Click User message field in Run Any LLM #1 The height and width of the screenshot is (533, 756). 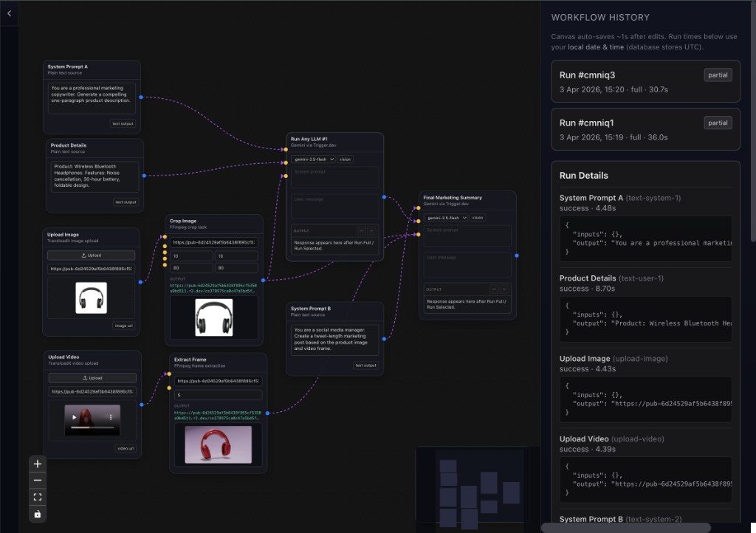334,206
